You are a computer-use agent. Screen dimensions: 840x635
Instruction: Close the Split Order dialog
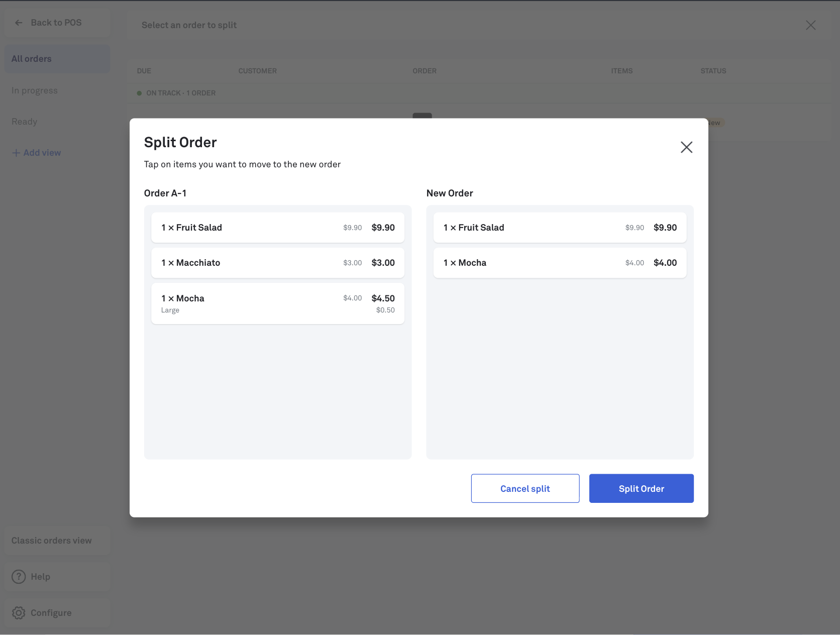click(686, 147)
